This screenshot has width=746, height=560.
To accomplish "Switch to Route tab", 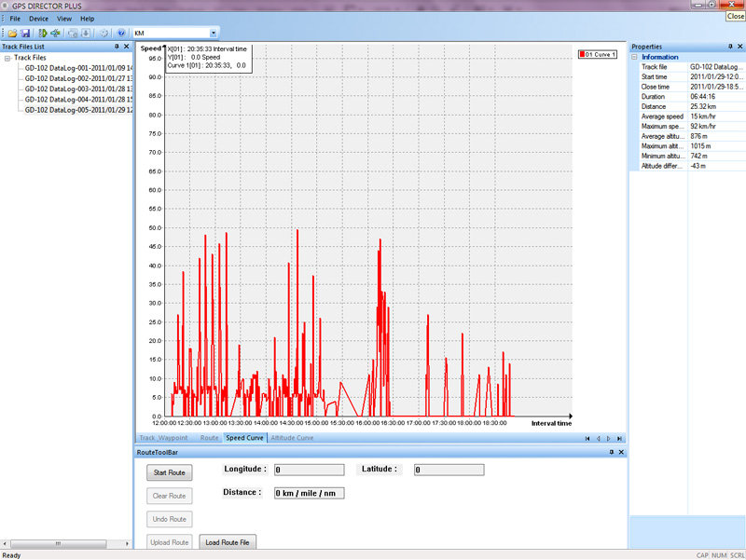I will [209, 438].
